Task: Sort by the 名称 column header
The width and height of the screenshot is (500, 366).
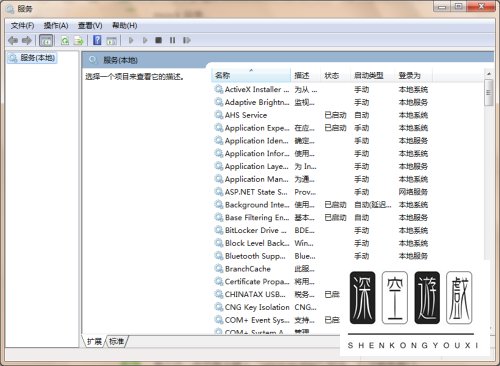Action: [251, 75]
